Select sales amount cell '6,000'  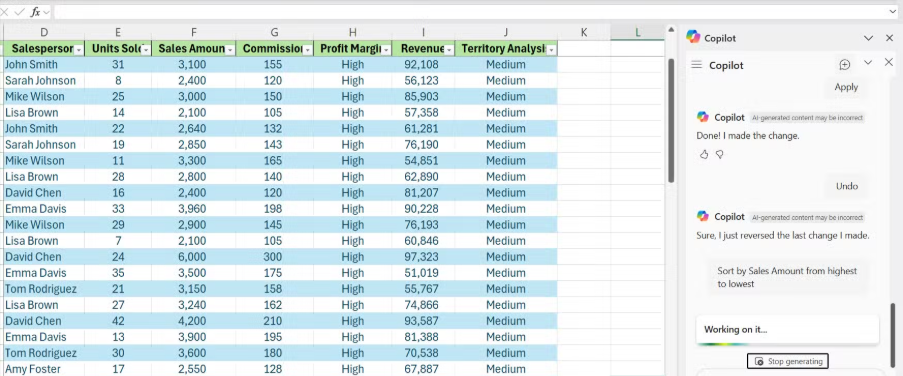(x=194, y=257)
